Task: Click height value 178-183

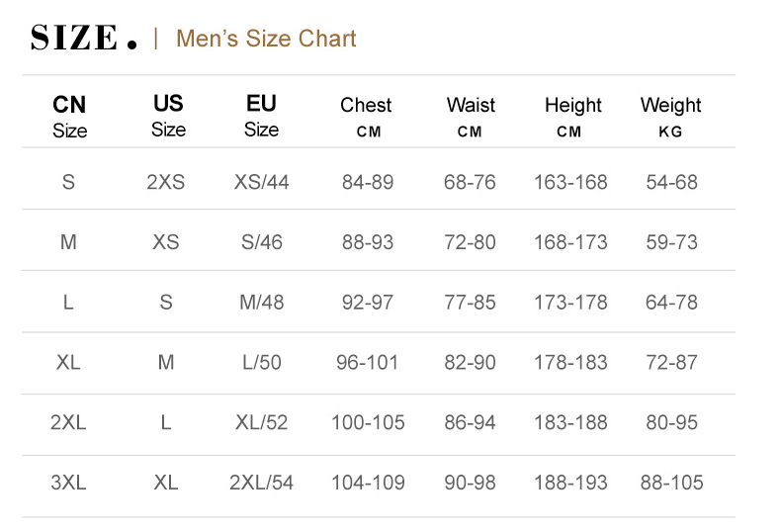Action: [x=570, y=363]
